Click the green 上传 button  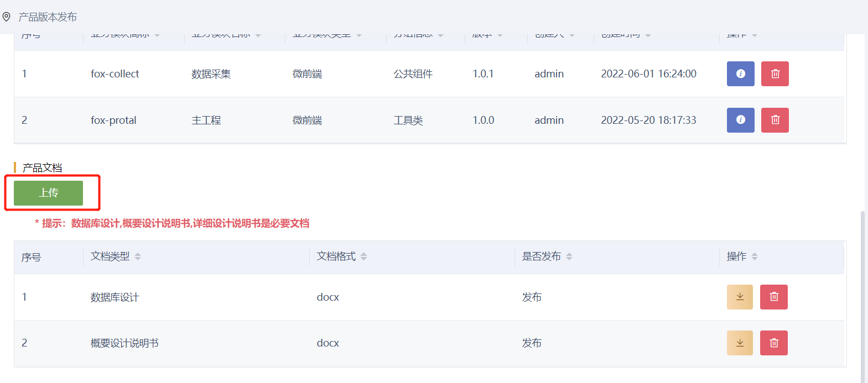pyautogui.click(x=48, y=193)
